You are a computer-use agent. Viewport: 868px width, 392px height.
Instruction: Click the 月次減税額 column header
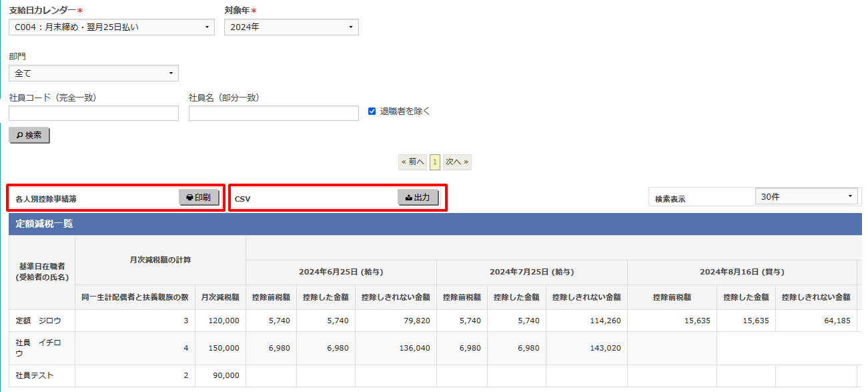click(x=220, y=297)
